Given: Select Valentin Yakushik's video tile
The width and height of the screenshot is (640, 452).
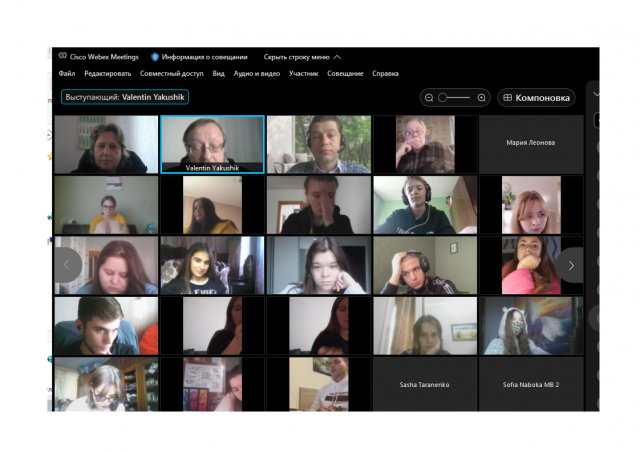Looking at the screenshot, I should [x=212, y=145].
